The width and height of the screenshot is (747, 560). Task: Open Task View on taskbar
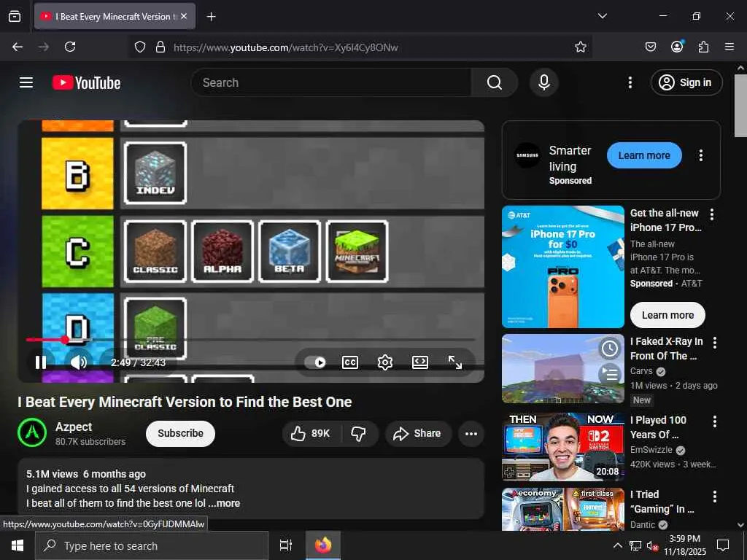pyautogui.click(x=286, y=545)
